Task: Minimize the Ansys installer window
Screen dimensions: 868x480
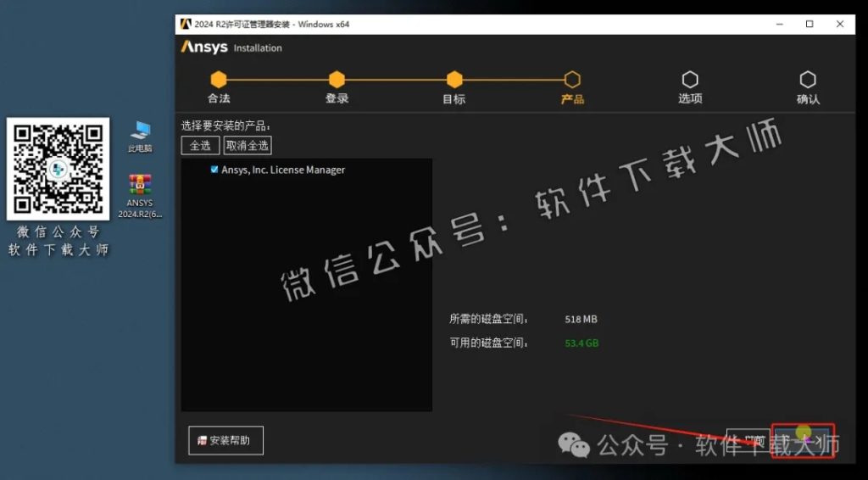Action: pos(780,25)
